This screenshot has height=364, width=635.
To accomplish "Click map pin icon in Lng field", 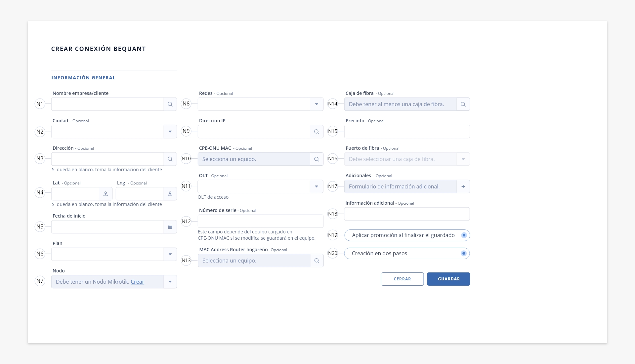I will click(x=170, y=194).
